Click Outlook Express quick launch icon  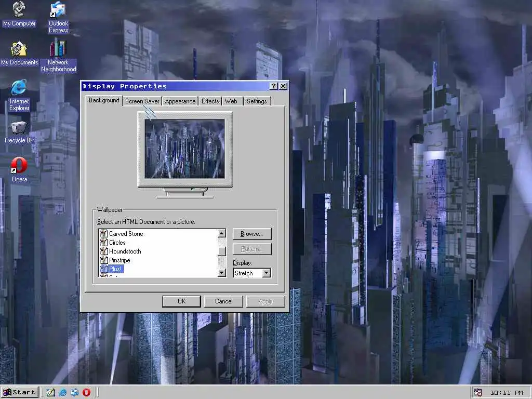[74, 393]
